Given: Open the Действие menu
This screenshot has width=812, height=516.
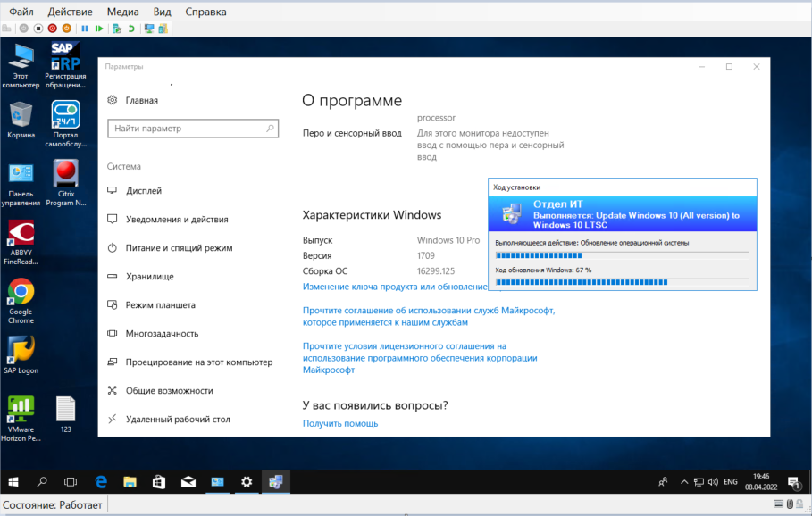Looking at the screenshot, I should pyautogui.click(x=70, y=12).
